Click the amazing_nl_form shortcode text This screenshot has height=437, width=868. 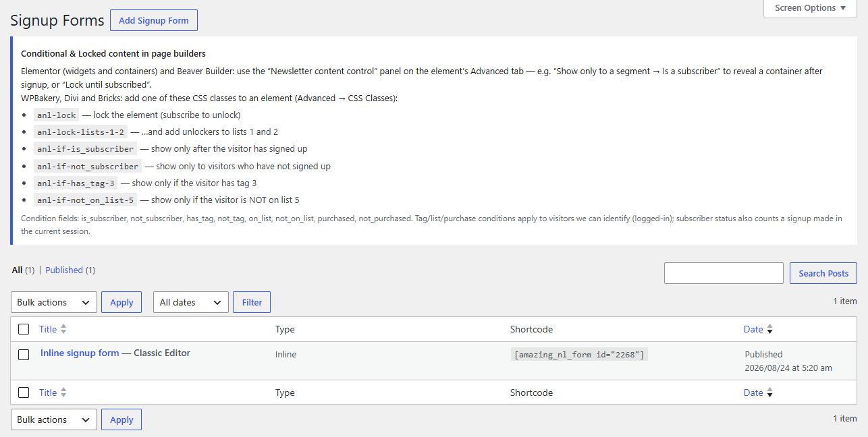click(579, 355)
